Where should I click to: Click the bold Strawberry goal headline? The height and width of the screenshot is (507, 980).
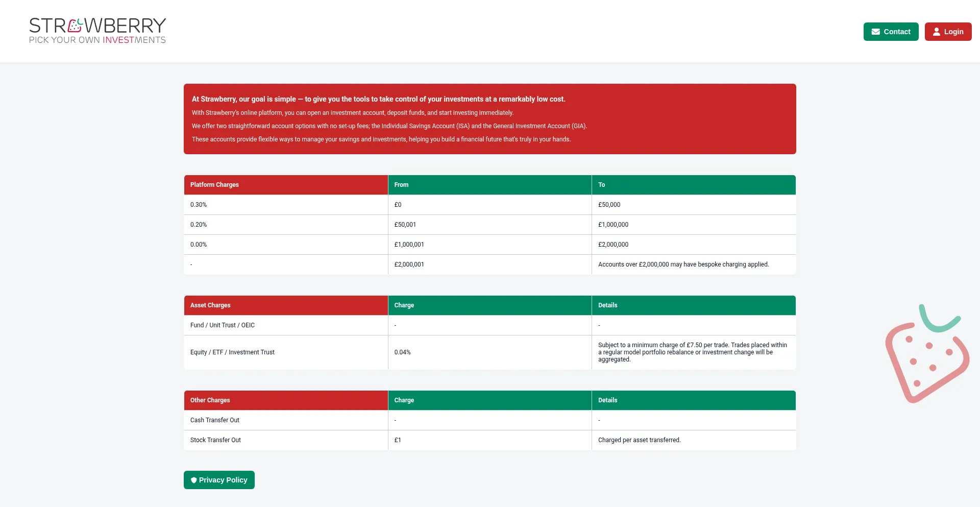[x=379, y=99]
